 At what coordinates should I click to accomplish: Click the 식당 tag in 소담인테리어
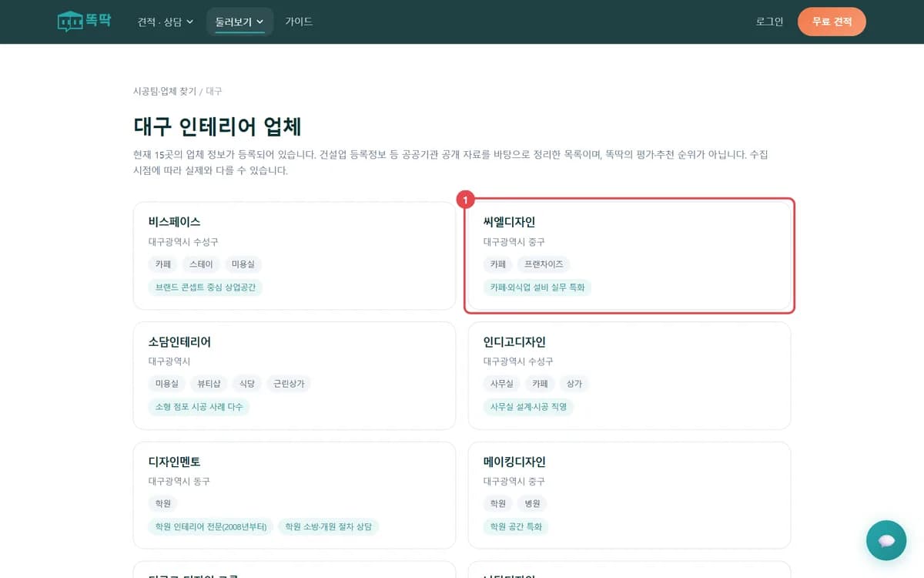(246, 384)
